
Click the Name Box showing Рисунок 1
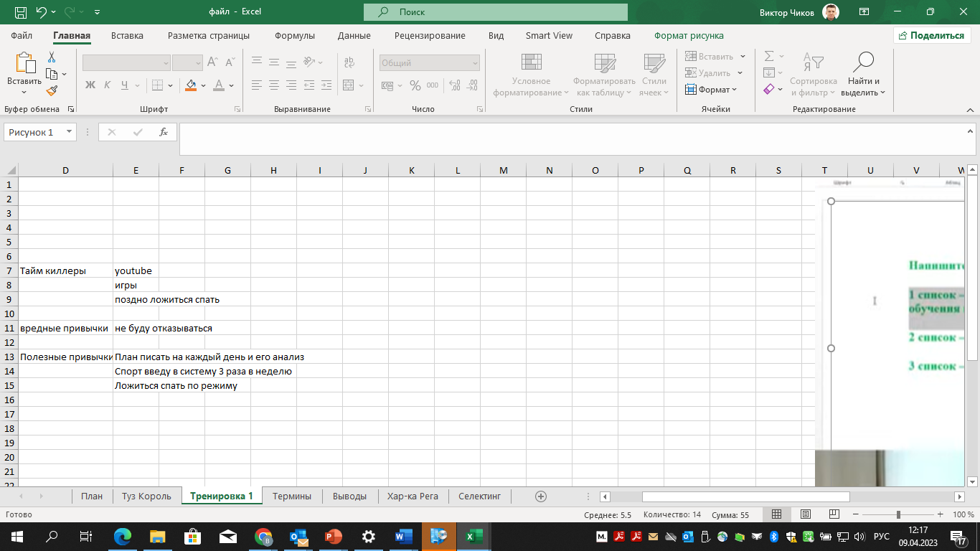(x=40, y=132)
